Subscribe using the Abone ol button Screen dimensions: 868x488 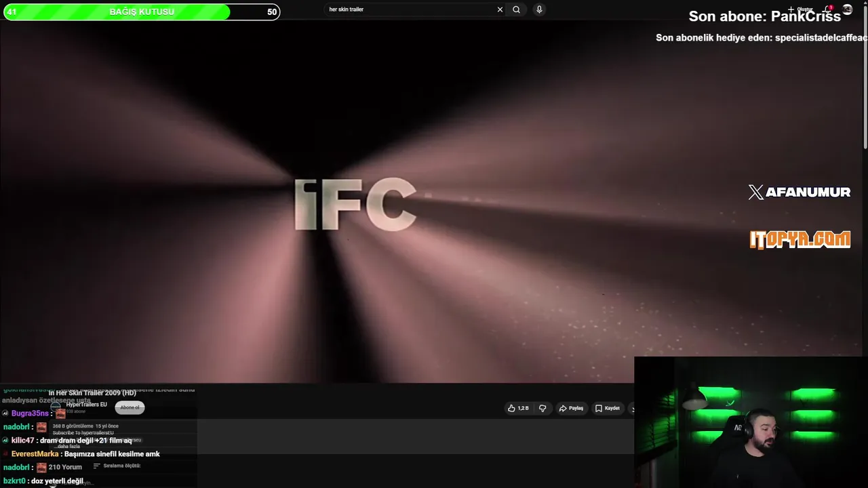[x=130, y=407]
